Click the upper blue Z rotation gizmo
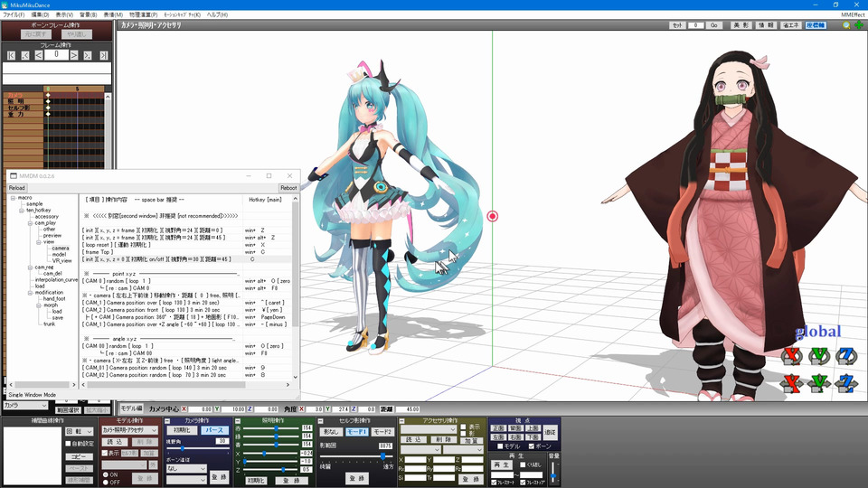 tap(846, 356)
